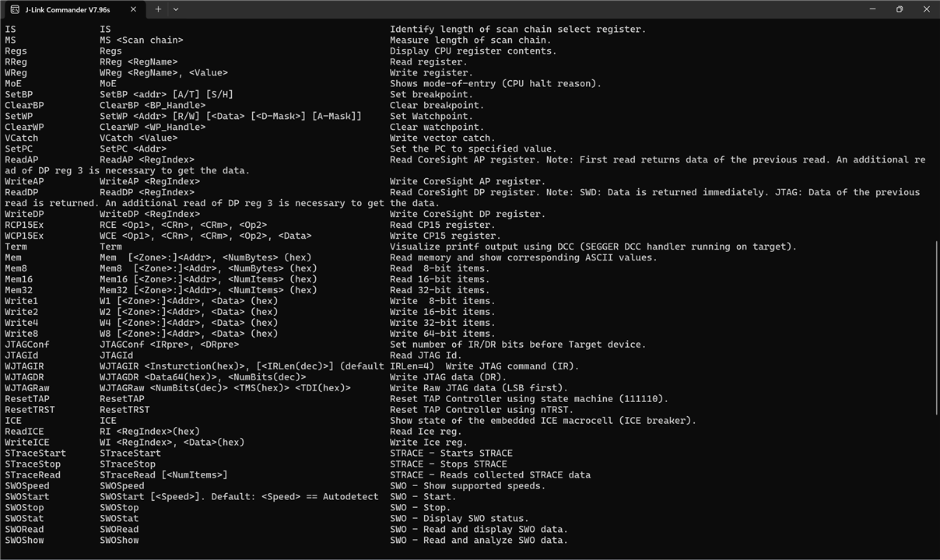Close the J-Link Commander tab

[133, 9]
